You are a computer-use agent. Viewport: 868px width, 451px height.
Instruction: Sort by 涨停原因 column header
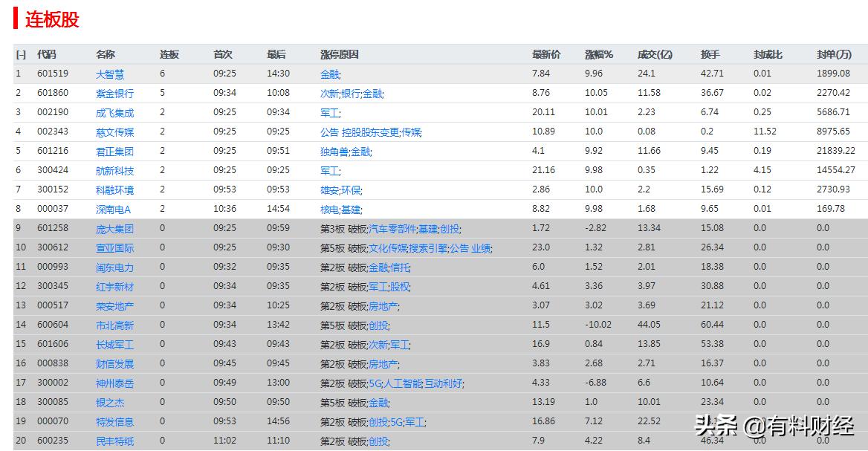(x=340, y=54)
